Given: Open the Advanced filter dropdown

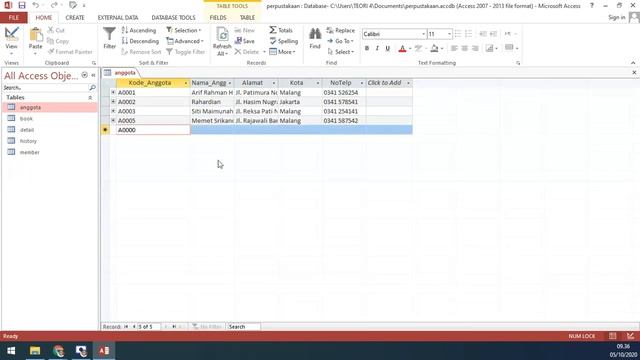Looking at the screenshot, I should pyautogui.click(x=185, y=41).
